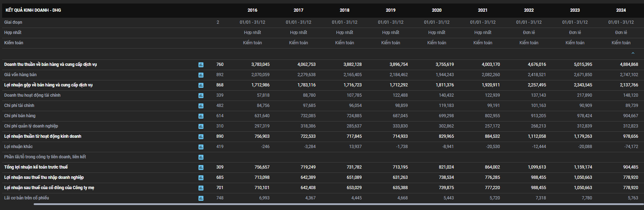This screenshot has width=644, height=210.
Task: Open chart for Lợi nhuận sau thuế TNDN
Action: click(x=201, y=178)
